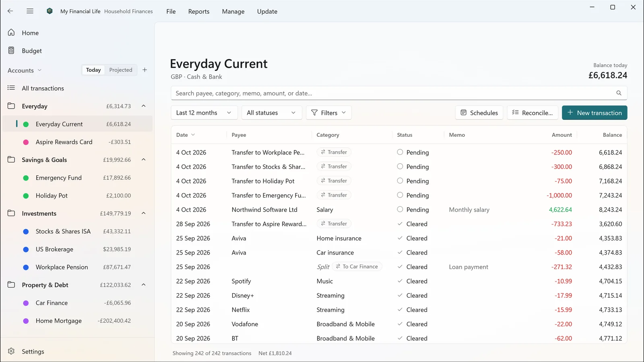
Task: Click the Budget calculator icon
Action: [x=11, y=51]
